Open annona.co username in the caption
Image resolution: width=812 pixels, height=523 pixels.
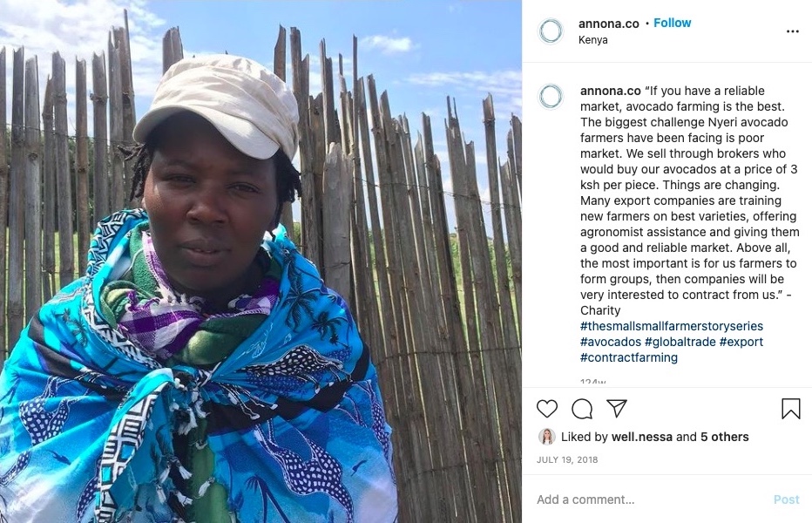click(610, 91)
